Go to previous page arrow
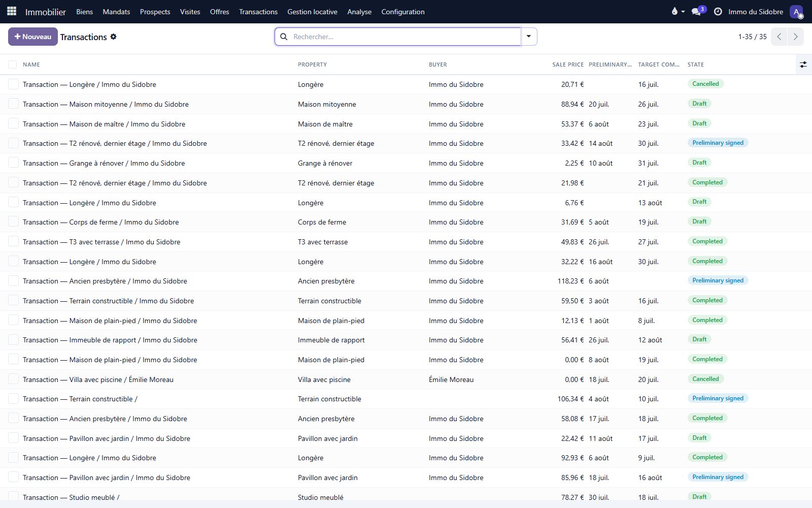 click(779, 37)
